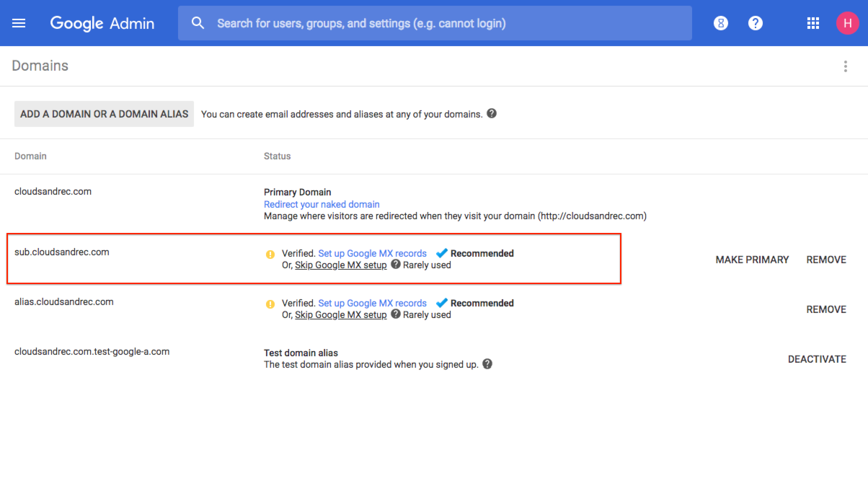The image size is (868, 499).
Task: Click warning icon for alias.cloudsandrec.com
Action: coord(270,304)
